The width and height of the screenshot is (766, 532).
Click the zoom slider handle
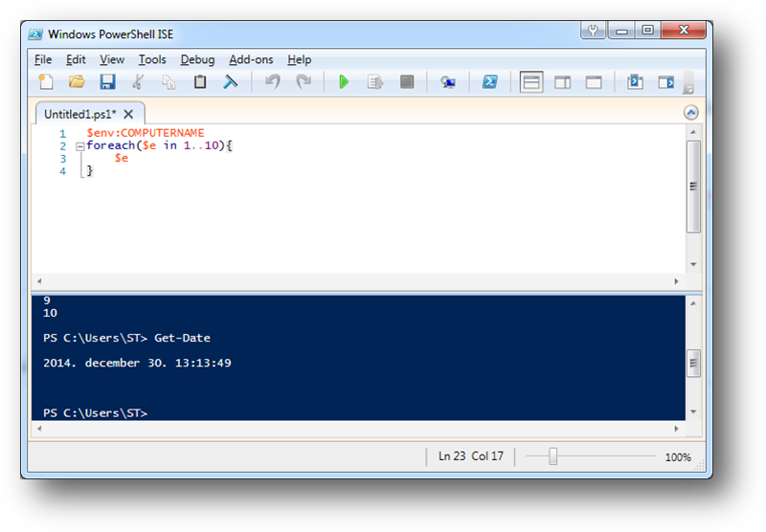(x=553, y=456)
